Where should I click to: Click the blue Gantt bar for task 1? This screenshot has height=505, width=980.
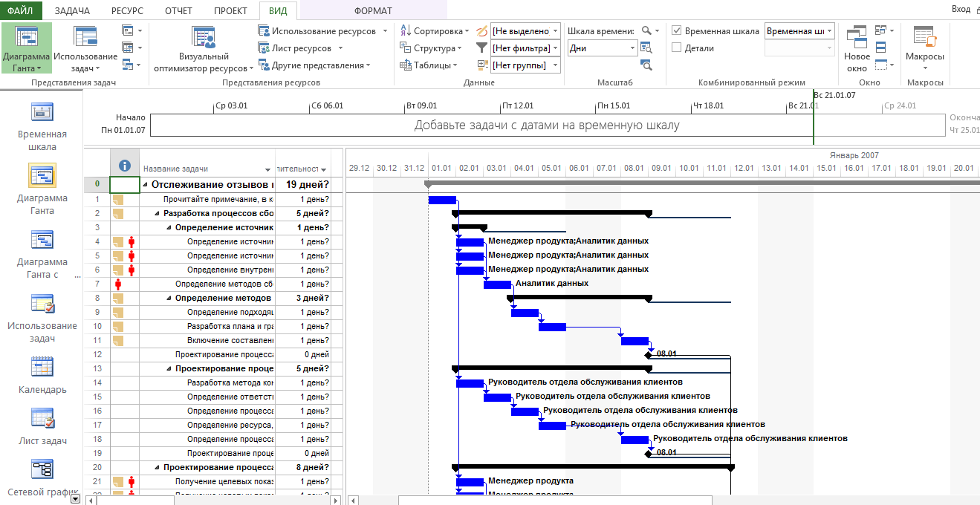[442, 200]
